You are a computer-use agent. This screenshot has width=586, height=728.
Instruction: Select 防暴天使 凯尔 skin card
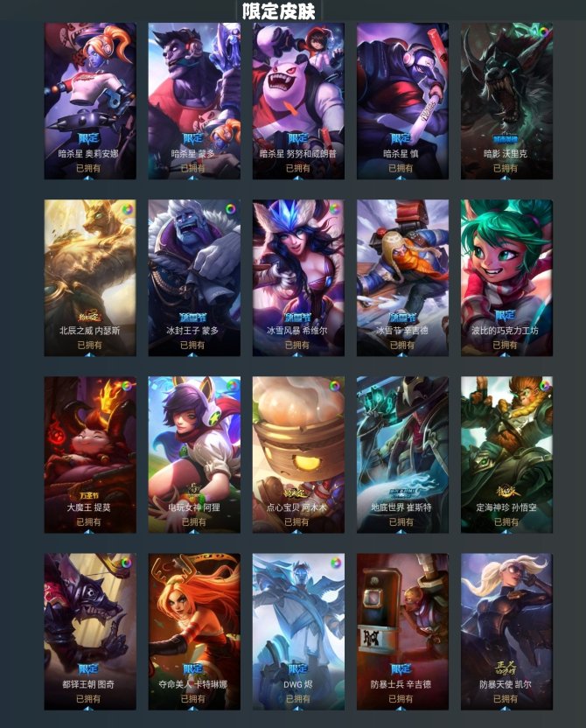[506, 632]
